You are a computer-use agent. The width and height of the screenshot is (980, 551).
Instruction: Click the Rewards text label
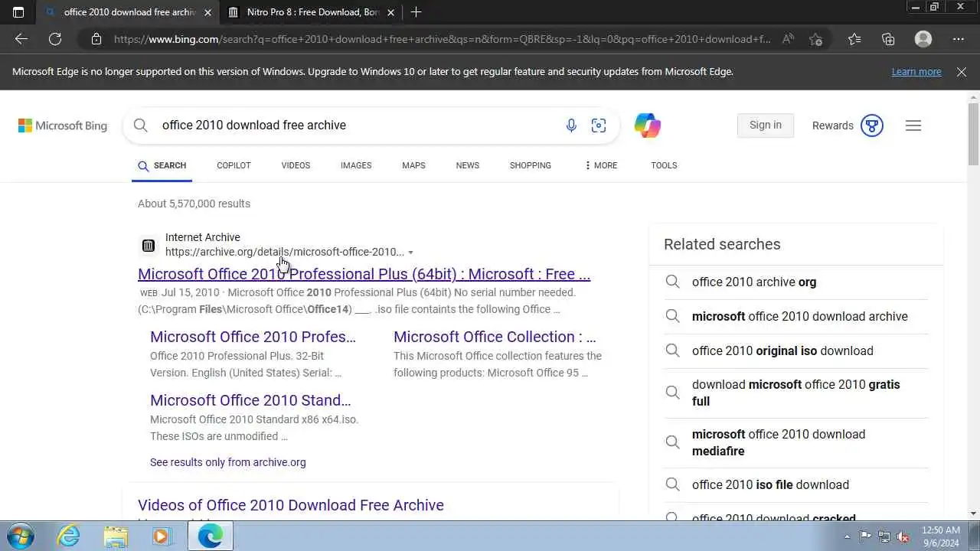[x=833, y=126]
